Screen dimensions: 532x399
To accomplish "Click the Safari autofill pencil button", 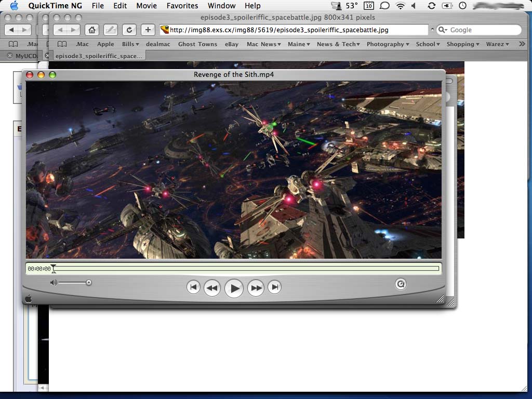I will point(110,30).
